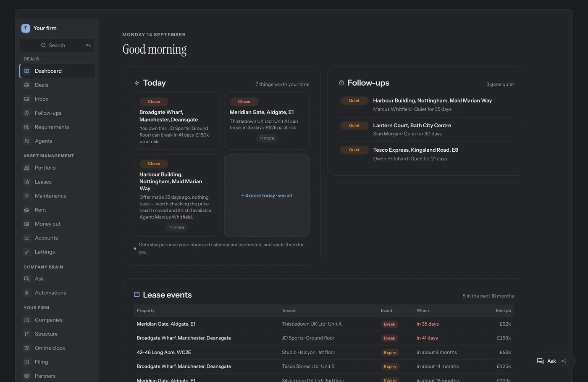Screen dimensions: 588x382
Task: Click the Money out icon
Action: click(x=26, y=224)
